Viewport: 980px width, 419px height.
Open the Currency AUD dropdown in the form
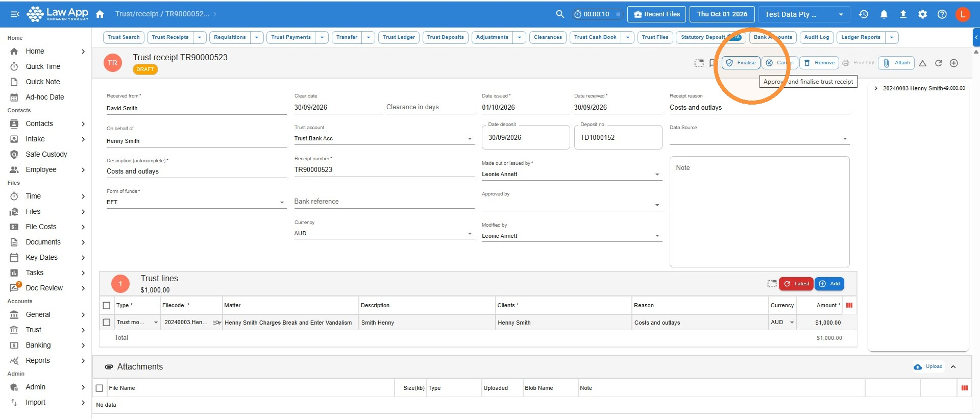pos(384,233)
